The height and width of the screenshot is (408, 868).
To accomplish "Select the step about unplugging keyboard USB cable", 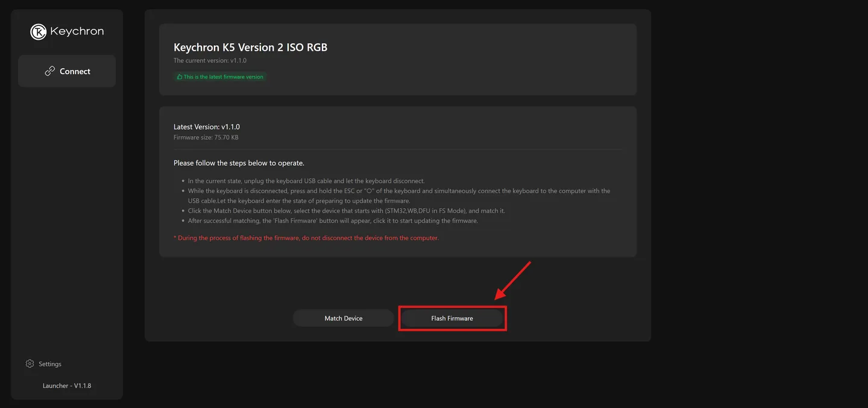I will (306, 181).
